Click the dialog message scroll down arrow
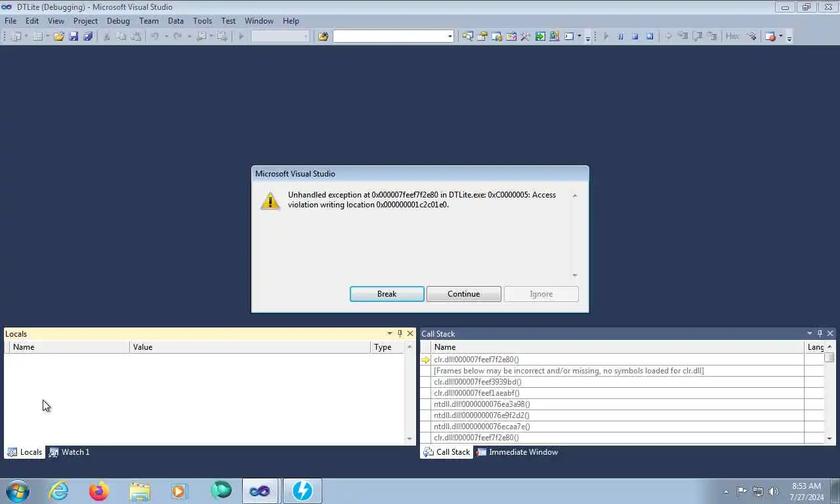840x504 pixels. click(575, 276)
